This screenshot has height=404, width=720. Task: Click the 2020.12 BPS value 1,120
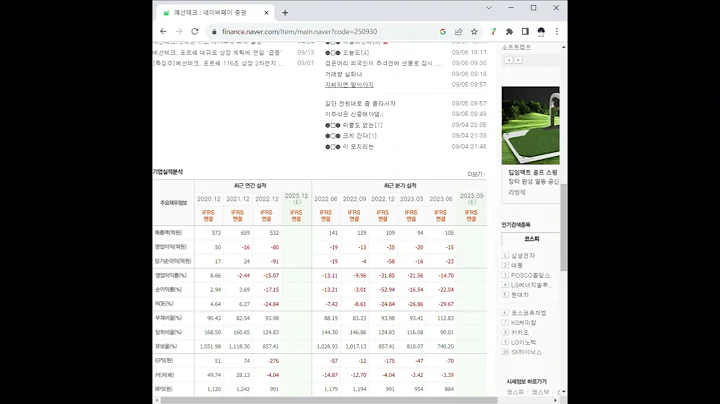point(214,389)
